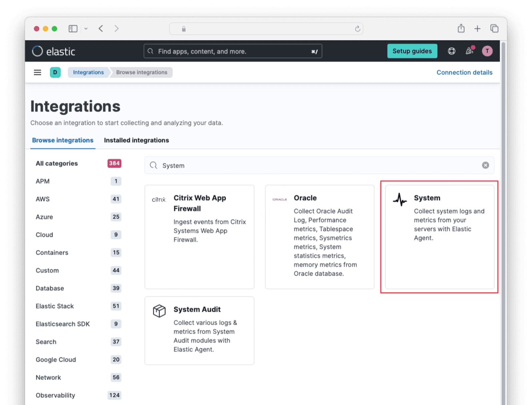Click the Browse integrations breadcrumb
The image size is (532, 405).
pyautogui.click(x=142, y=72)
